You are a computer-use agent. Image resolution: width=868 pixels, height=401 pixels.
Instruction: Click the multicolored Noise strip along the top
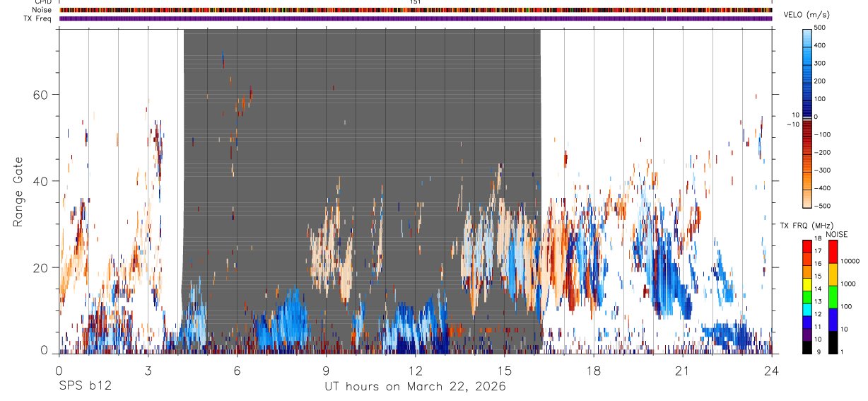click(416, 10)
